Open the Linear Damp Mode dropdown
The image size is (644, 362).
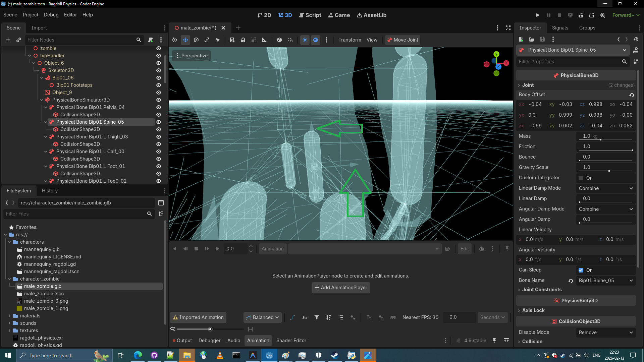coord(605,188)
